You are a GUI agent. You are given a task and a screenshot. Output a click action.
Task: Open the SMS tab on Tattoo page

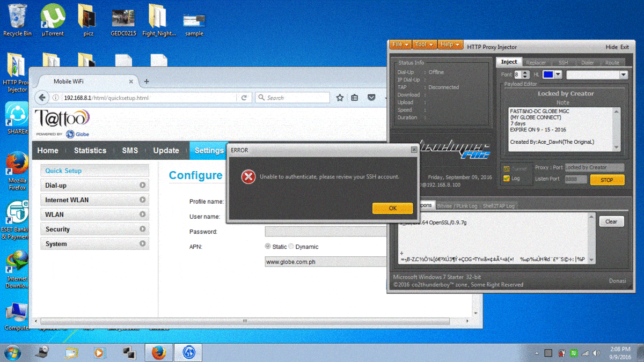coord(130,151)
